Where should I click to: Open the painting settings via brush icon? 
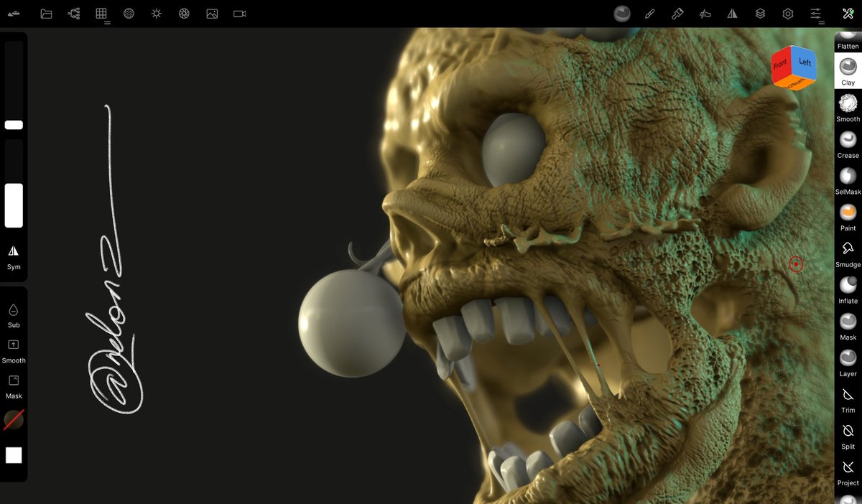[649, 13]
